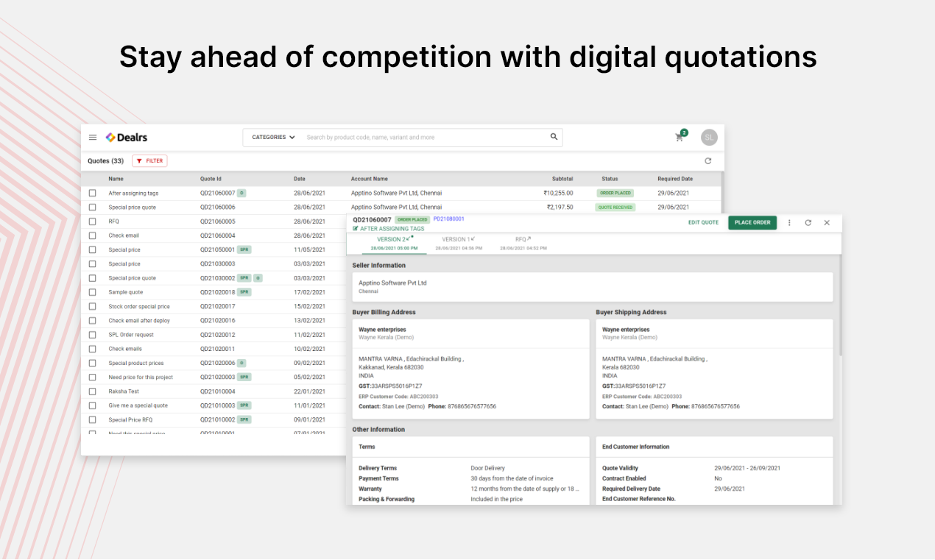This screenshot has height=560, width=935.
Task: Click the Dealrs logo
Action: [x=127, y=137]
